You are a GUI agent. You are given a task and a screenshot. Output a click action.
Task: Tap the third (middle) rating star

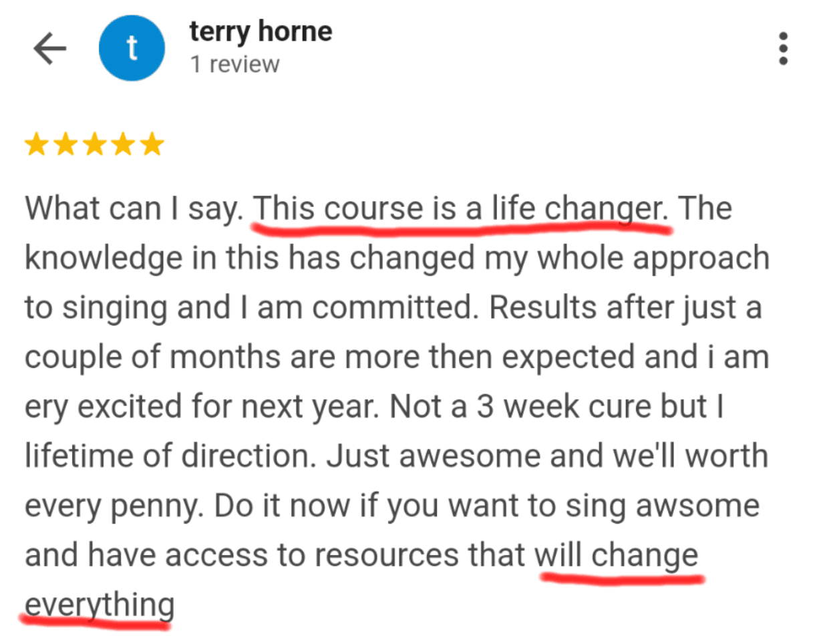94,144
